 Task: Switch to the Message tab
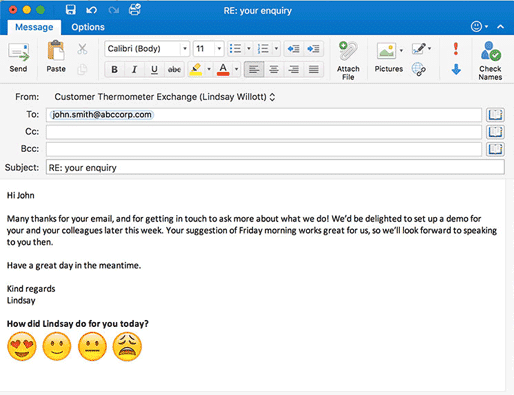[x=34, y=27]
